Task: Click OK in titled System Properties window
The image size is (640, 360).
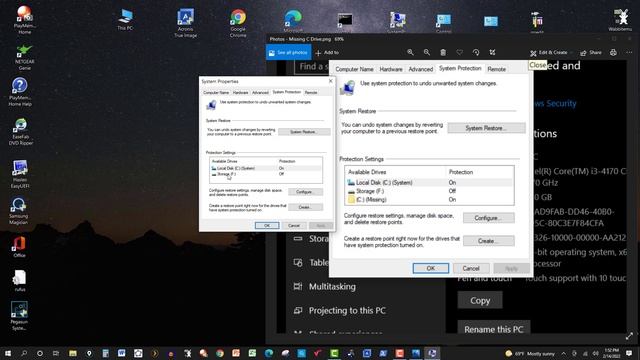Action: click(x=267, y=226)
